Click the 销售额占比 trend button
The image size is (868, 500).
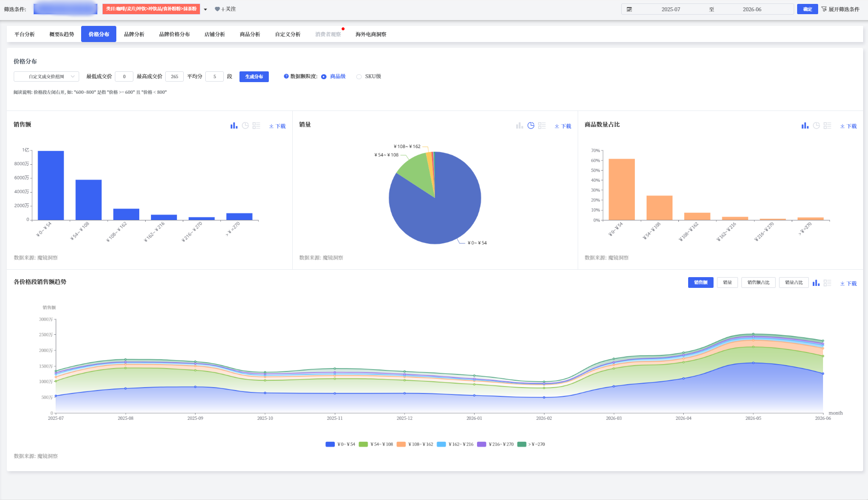759,283
